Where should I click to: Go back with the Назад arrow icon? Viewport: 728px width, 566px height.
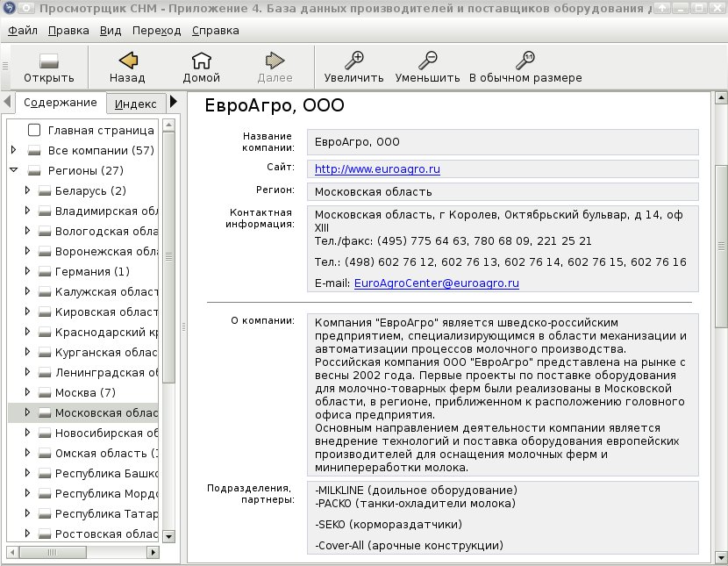pos(128,61)
